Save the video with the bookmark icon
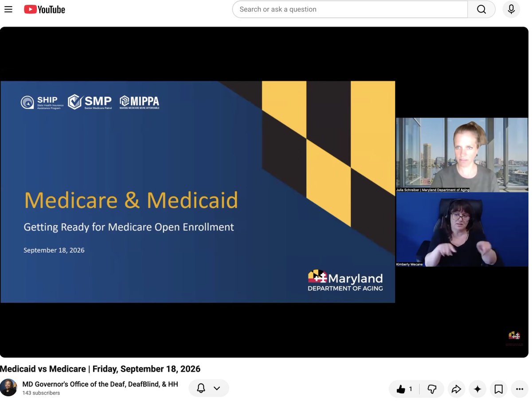This screenshot has height=402, width=532. [499, 389]
